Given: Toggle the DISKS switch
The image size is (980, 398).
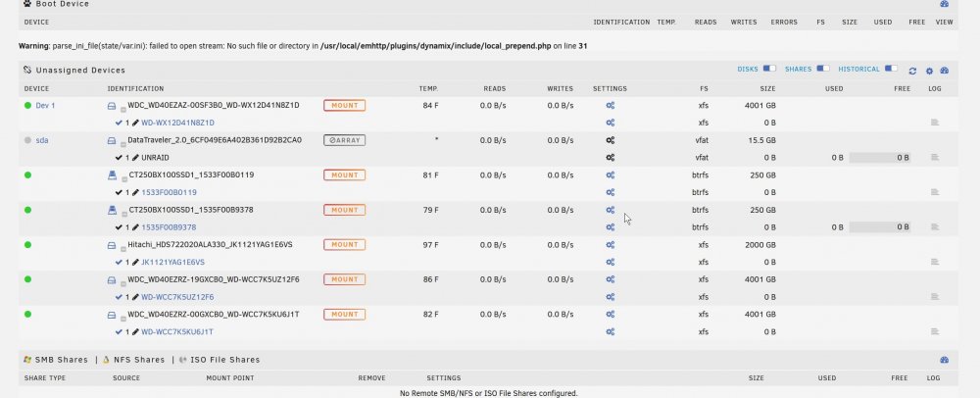Looking at the screenshot, I should coord(769,69).
